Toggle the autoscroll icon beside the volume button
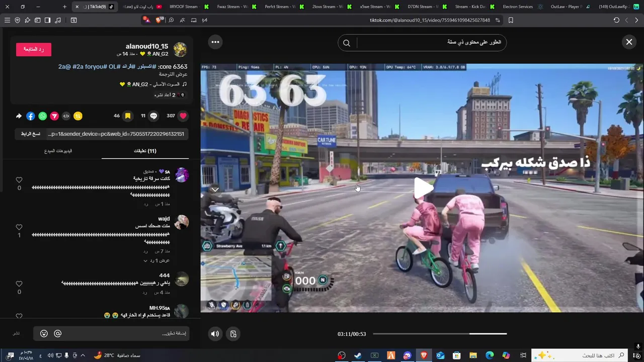644x362 pixels. pos(233,334)
